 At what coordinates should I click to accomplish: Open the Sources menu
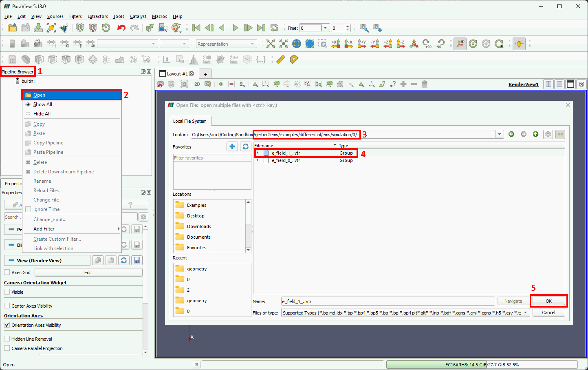(x=55, y=16)
